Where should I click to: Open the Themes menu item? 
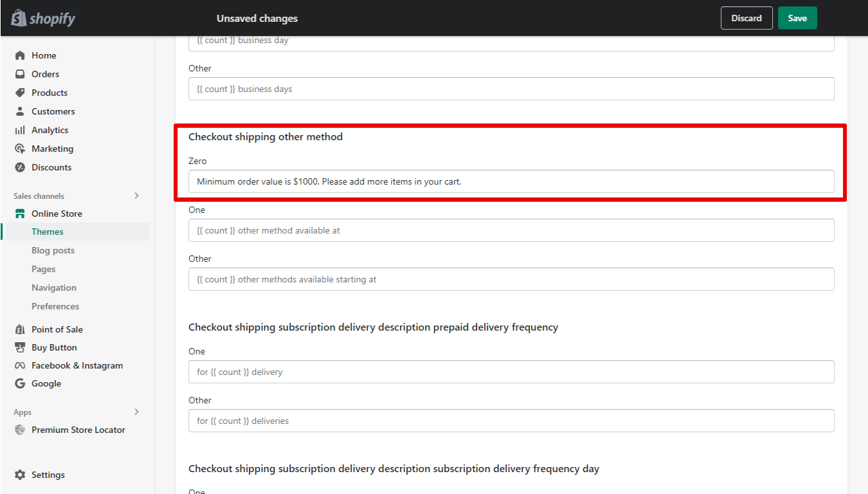click(x=48, y=232)
